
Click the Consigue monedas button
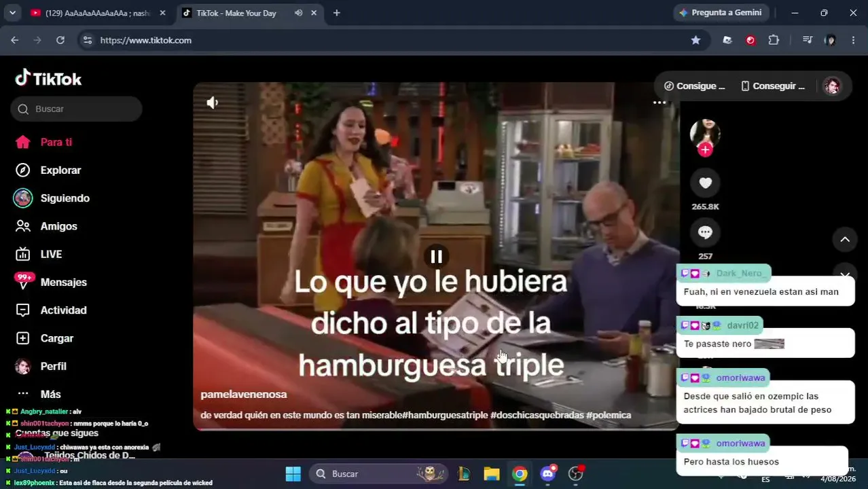point(694,86)
